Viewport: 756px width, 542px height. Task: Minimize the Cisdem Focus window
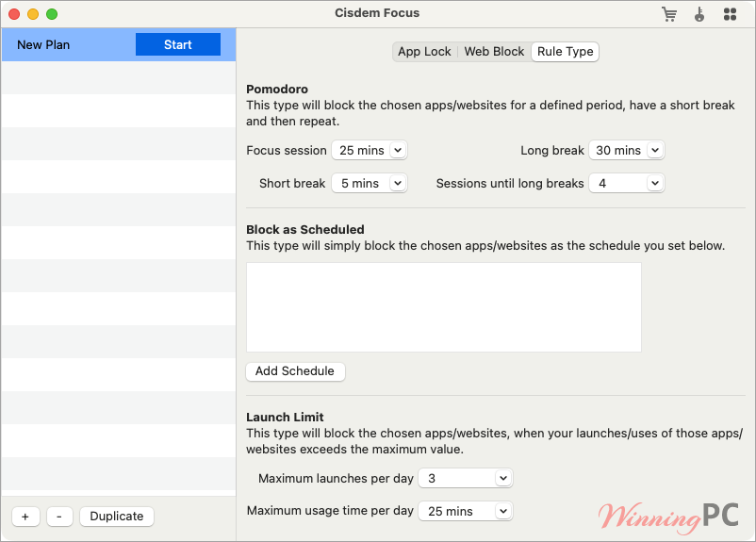pos(33,14)
